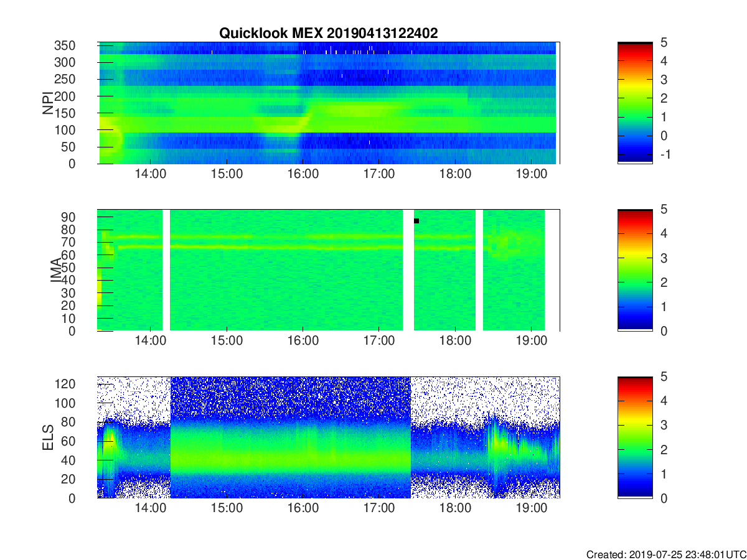Click the 19:00 tick under NPI panel
Image resolution: width=747 pixels, height=560 pixels.
[531, 174]
